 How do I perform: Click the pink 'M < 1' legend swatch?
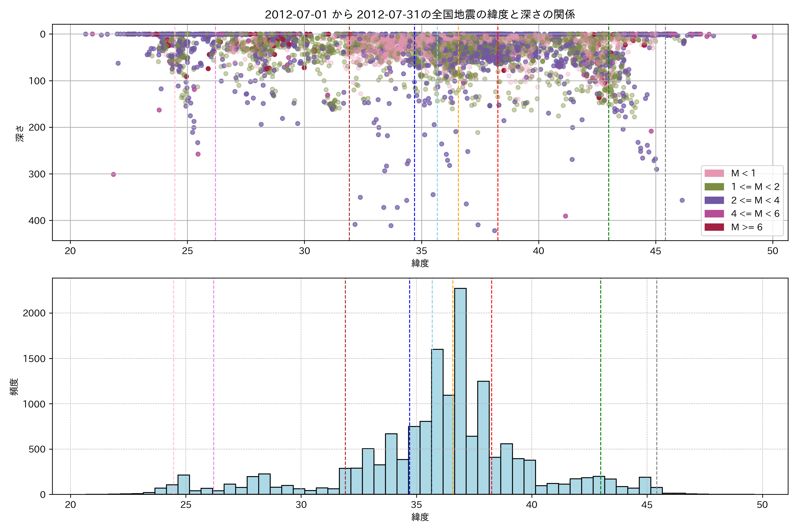(714, 173)
